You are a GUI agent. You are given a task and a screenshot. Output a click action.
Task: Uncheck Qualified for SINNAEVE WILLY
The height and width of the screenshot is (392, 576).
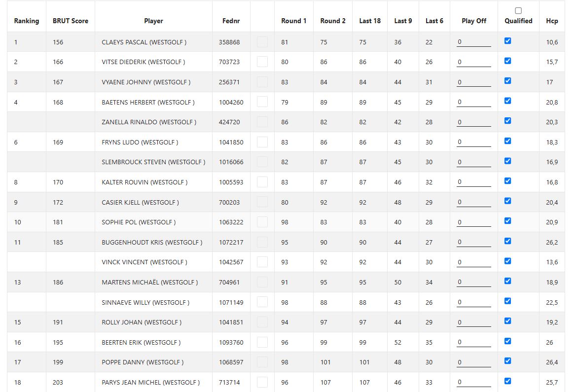(x=507, y=301)
